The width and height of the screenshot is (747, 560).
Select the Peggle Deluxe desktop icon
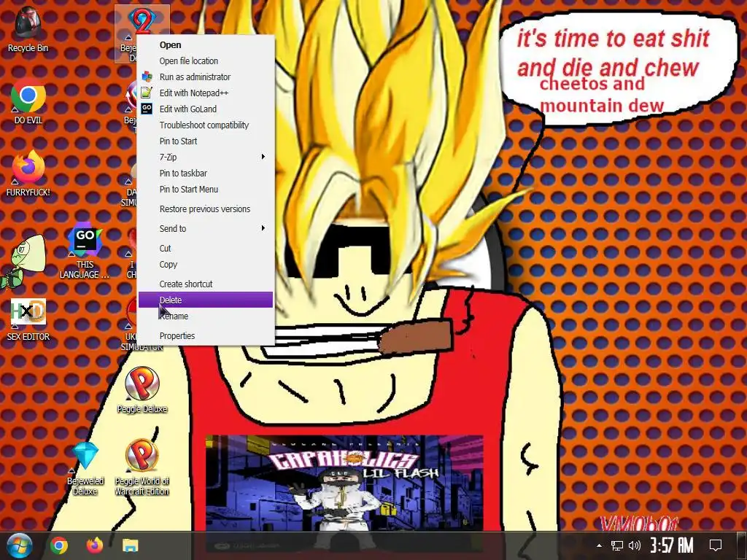tap(142, 389)
